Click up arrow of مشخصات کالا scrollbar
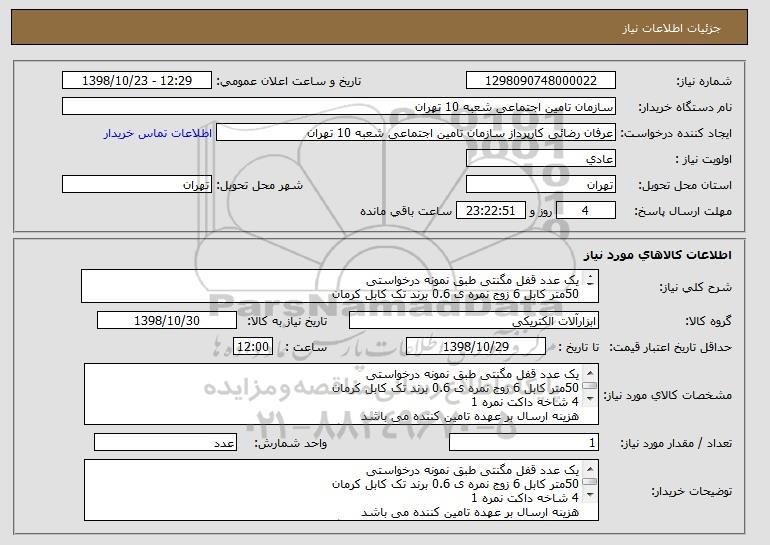The image size is (770, 545). point(590,373)
